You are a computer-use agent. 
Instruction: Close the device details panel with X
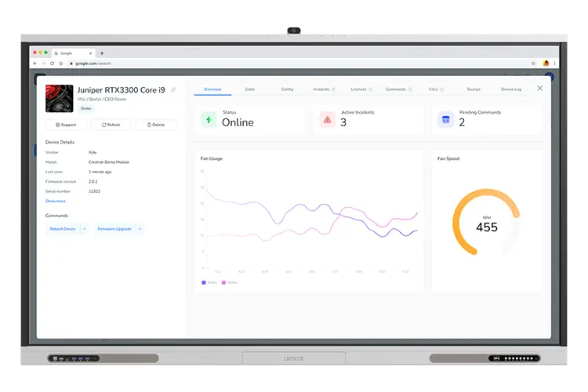[539, 88]
